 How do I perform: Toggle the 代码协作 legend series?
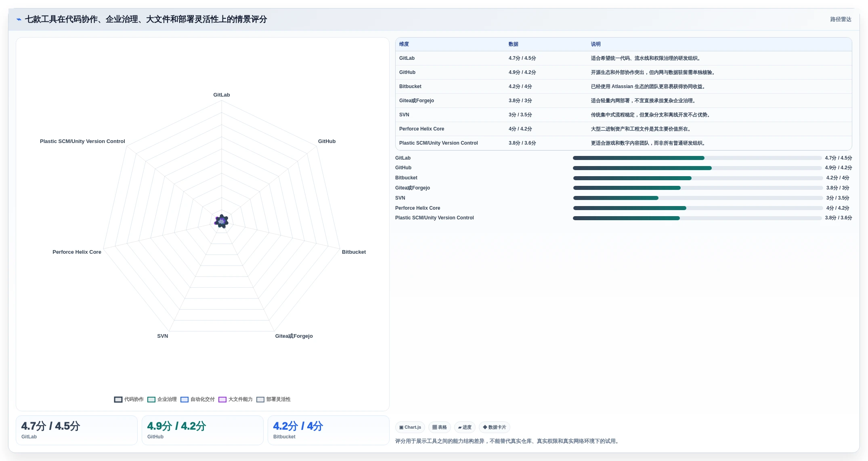pyautogui.click(x=129, y=399)
